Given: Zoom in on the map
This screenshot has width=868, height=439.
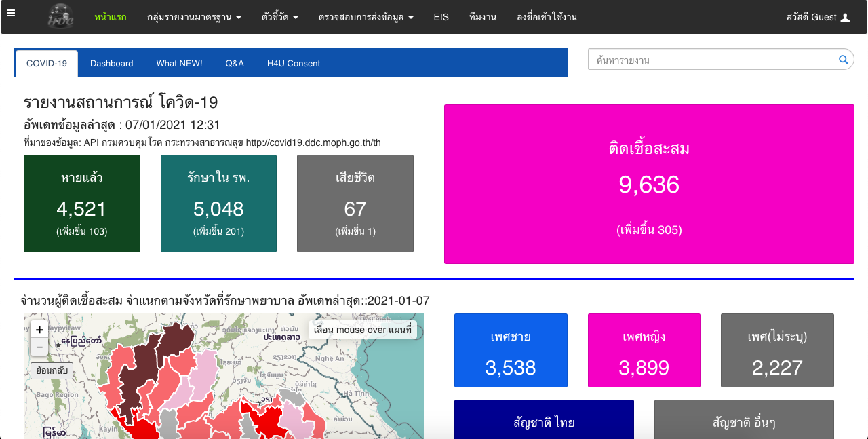Looking at the screenshot, I should click(x=39, y=330).
